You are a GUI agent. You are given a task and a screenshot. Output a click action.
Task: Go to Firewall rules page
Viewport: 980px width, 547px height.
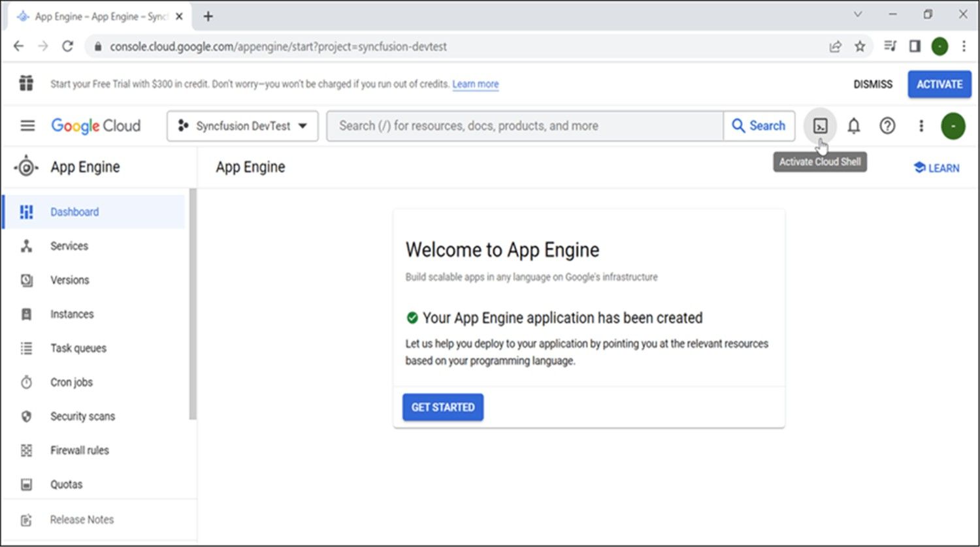79,450
